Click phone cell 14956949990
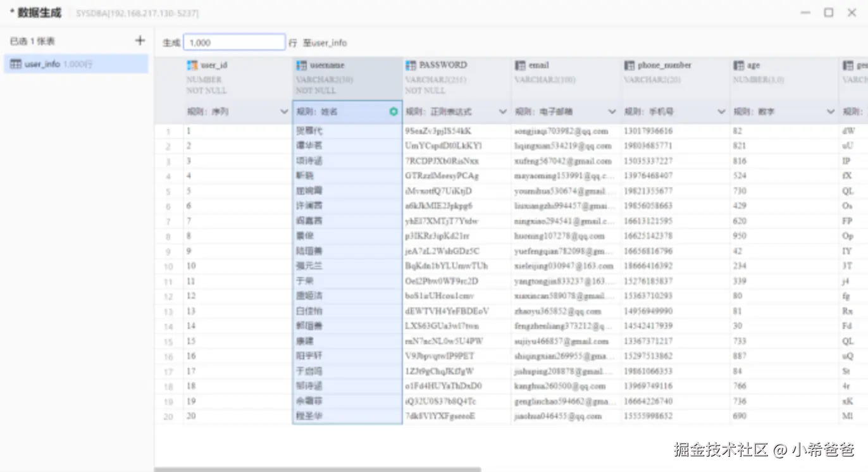Image resolution: width=868 pixels, height=472 pixels. [648, 311]
